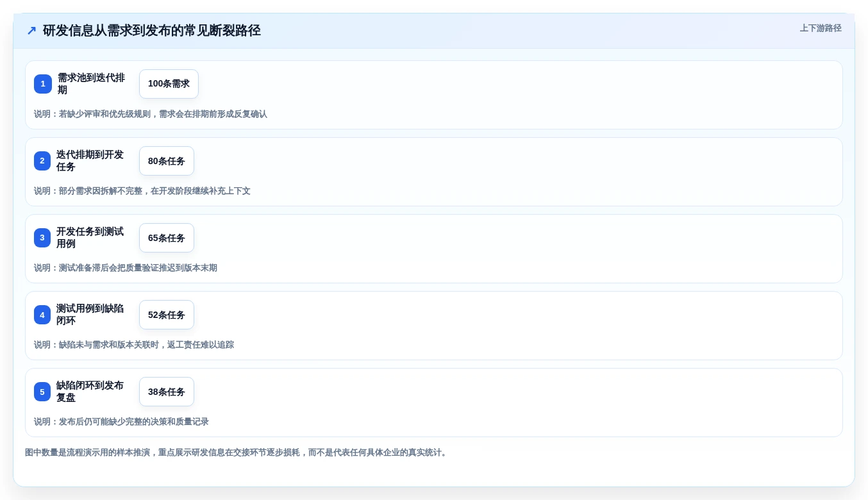The image size is (868, 500).
Task: Click the arrow icon beside the title
Action: click(x=31, y=31)
